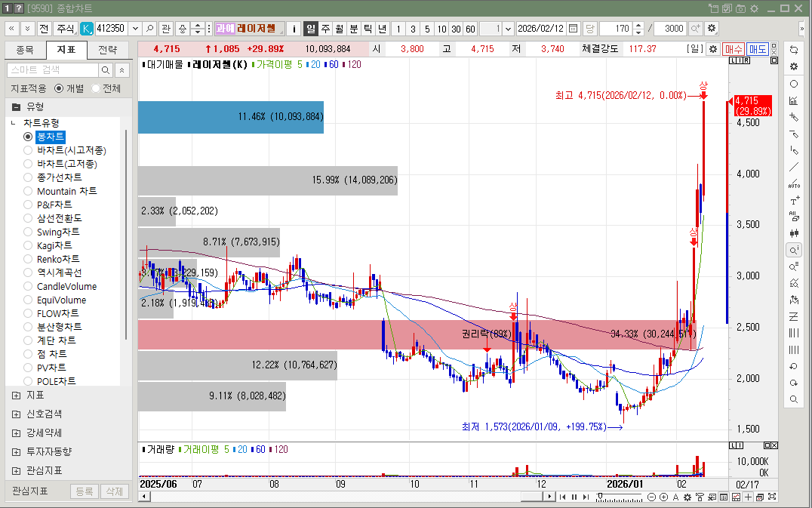Click the chart analysis graph icon
The height and width of the screenshot is (508, 812).
tap(793, 100)
